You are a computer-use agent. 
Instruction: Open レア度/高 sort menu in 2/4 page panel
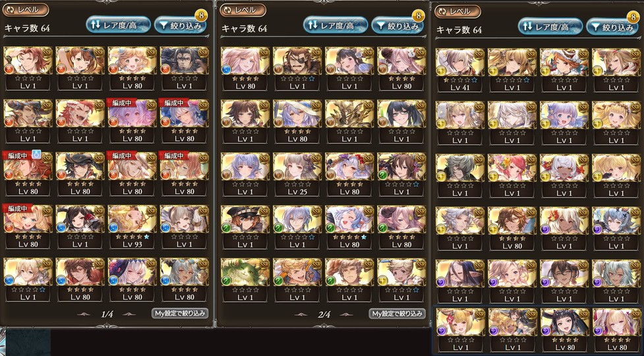pos(336,25)
